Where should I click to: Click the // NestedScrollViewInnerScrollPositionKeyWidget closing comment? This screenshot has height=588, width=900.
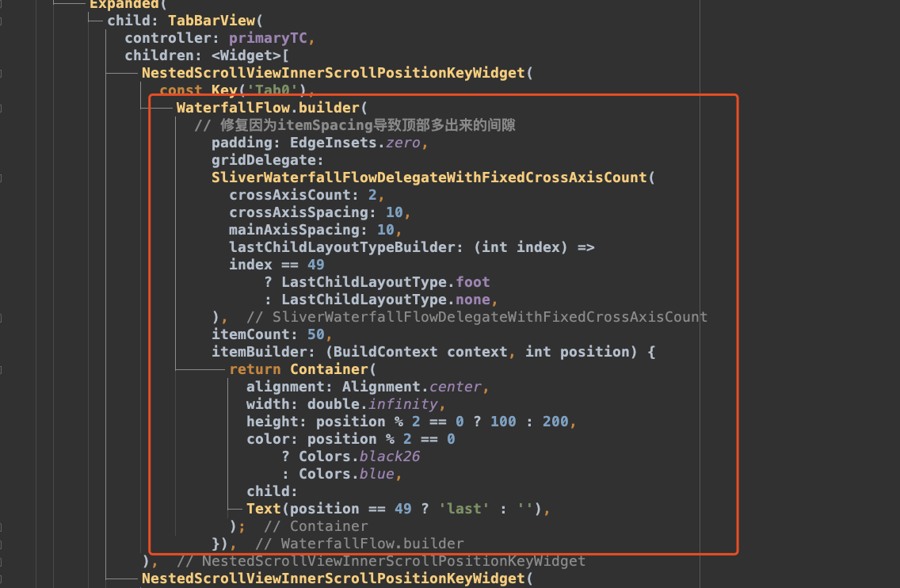[x=381, y=561]
